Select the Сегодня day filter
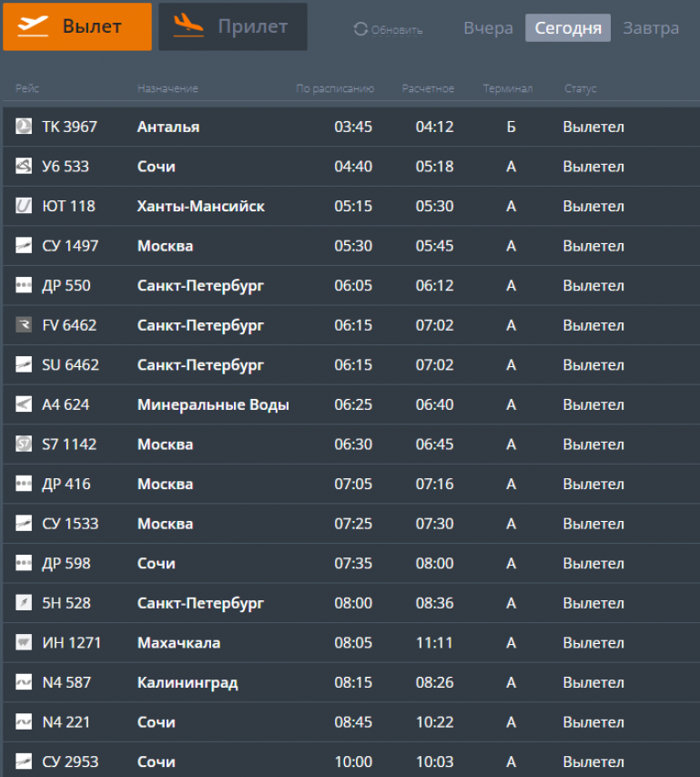This screenshot has height=777, width=700. [567, 28]
